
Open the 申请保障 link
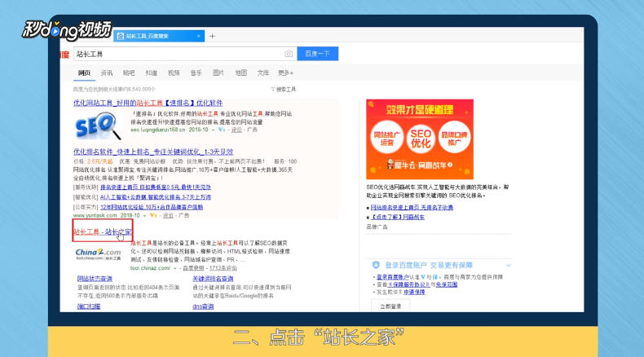coord(414,292)
